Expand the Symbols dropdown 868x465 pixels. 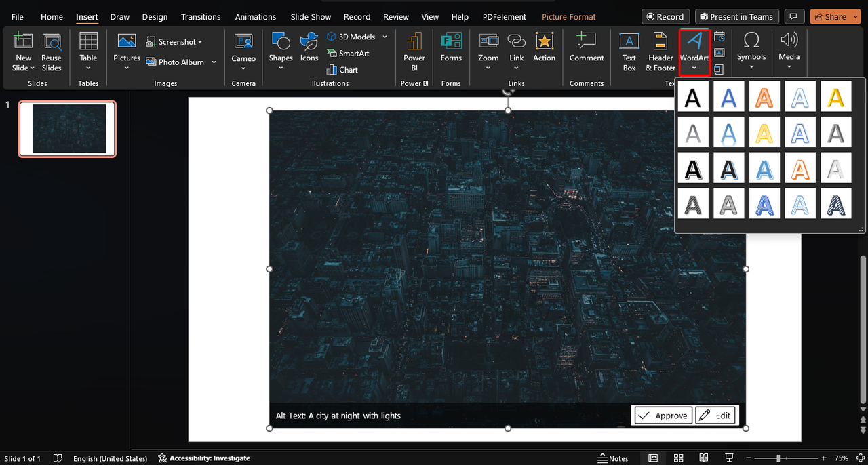tap(751, 66)
